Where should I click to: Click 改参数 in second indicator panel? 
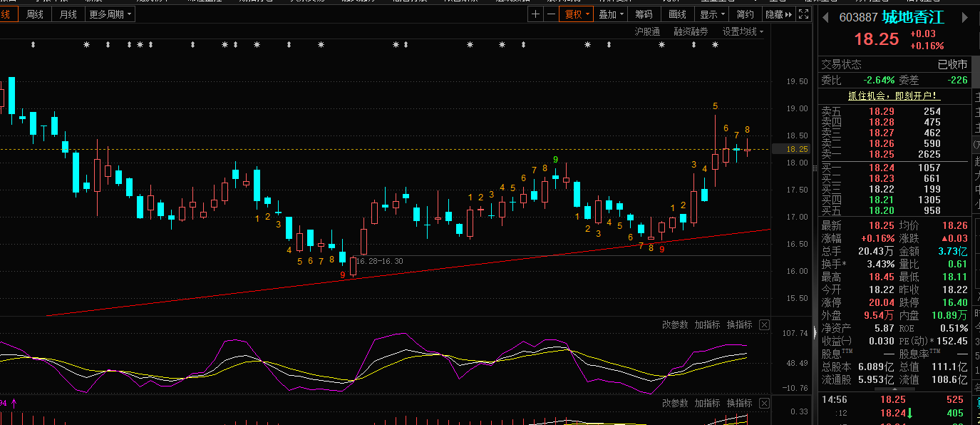coord(675,404)
